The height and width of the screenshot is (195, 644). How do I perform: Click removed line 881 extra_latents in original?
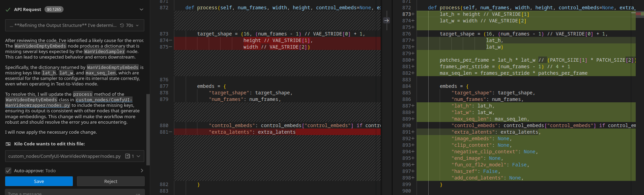(x=277, y=132)
